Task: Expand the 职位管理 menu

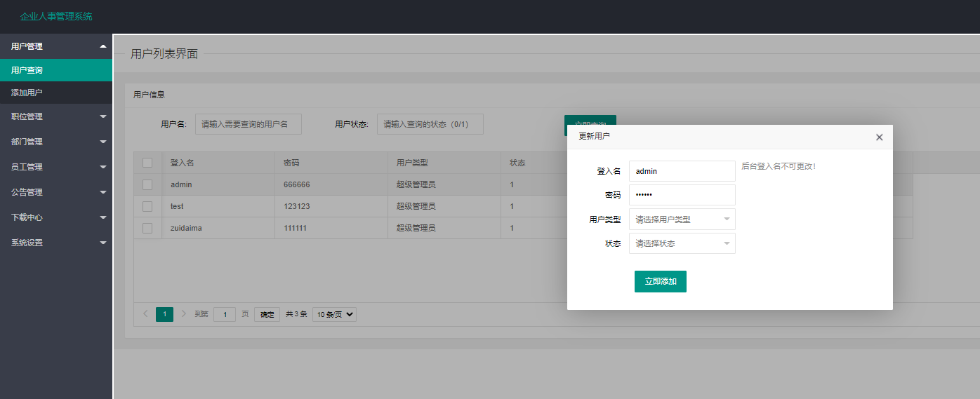Action: tap(56, 116)
